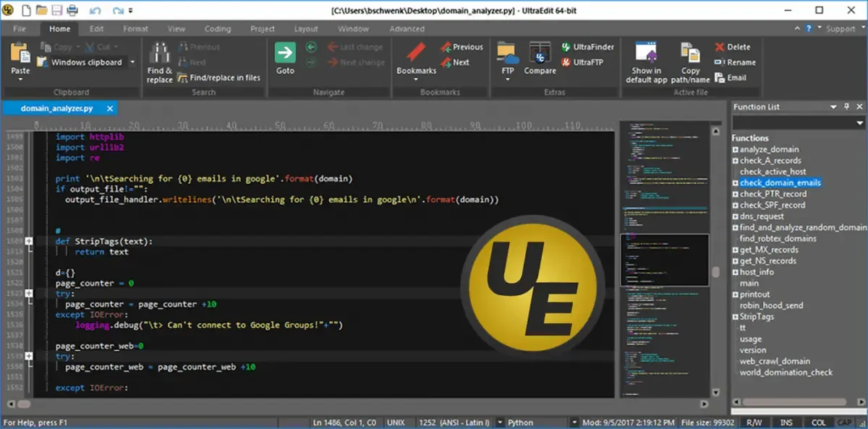
Task: Click the Goto green arrow icon
Action: click(x=285, y=53)
